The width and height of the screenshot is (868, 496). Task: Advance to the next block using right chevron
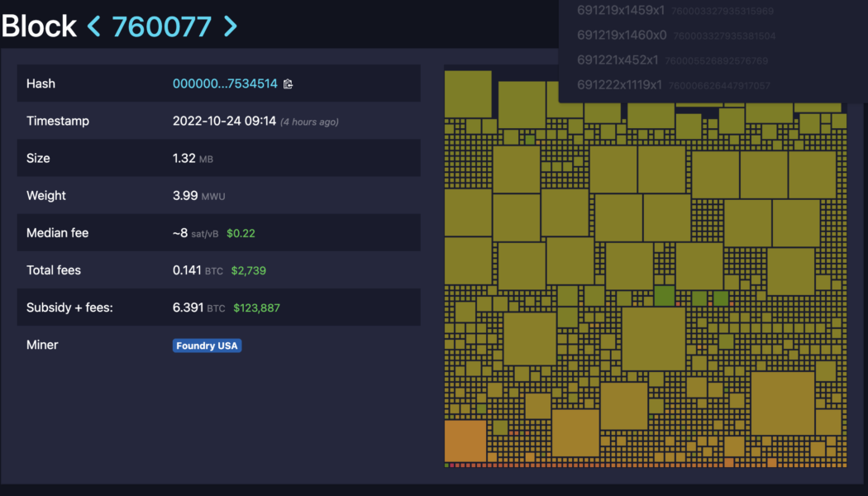pyautogui.click(x=231, y=26)
